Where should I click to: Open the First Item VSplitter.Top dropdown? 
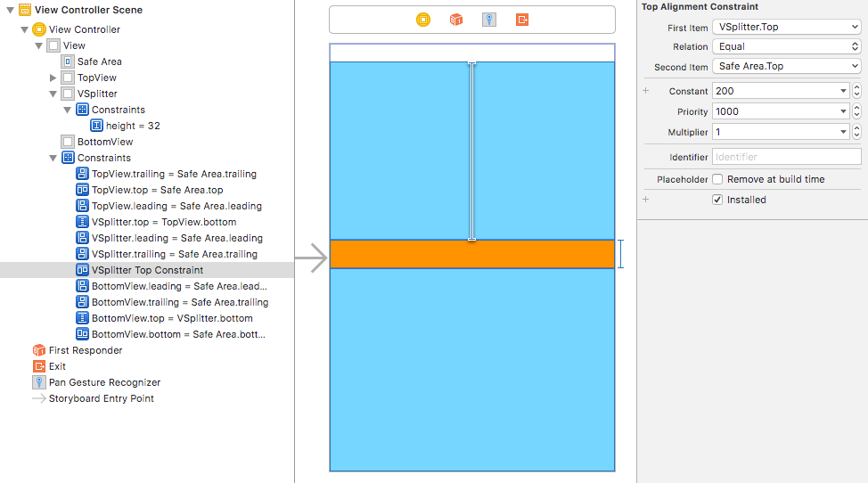pyautogui.click(x=786, y=27)
